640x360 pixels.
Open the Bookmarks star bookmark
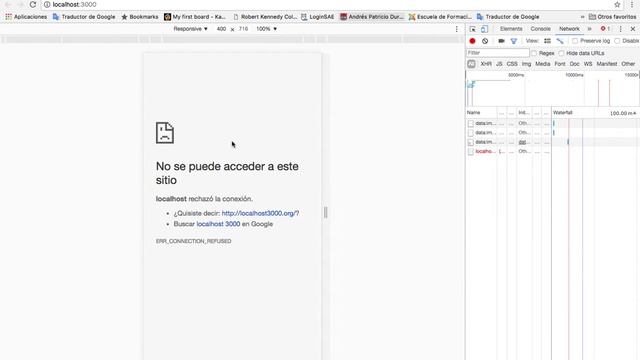click(140, 17)
